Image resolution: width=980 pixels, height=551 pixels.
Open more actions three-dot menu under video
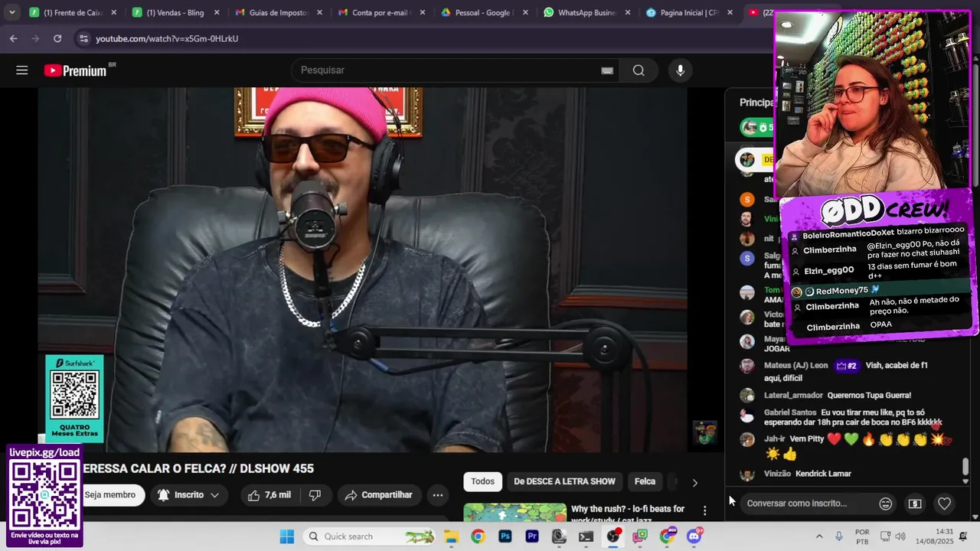pos(438,495)
